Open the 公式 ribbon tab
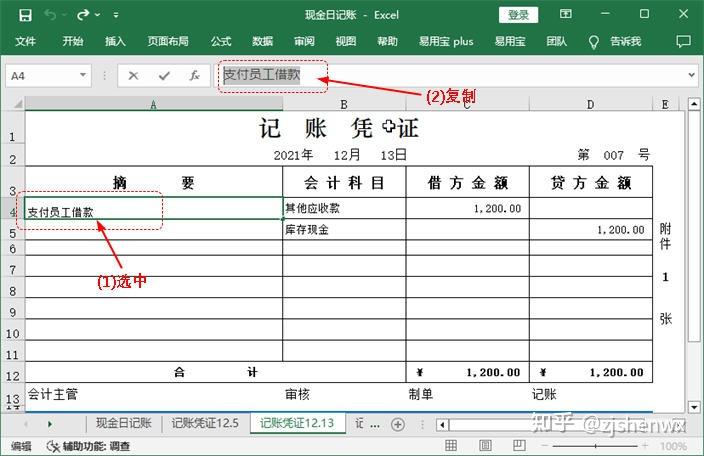This screenshot has width=704, height=456. 221,42
